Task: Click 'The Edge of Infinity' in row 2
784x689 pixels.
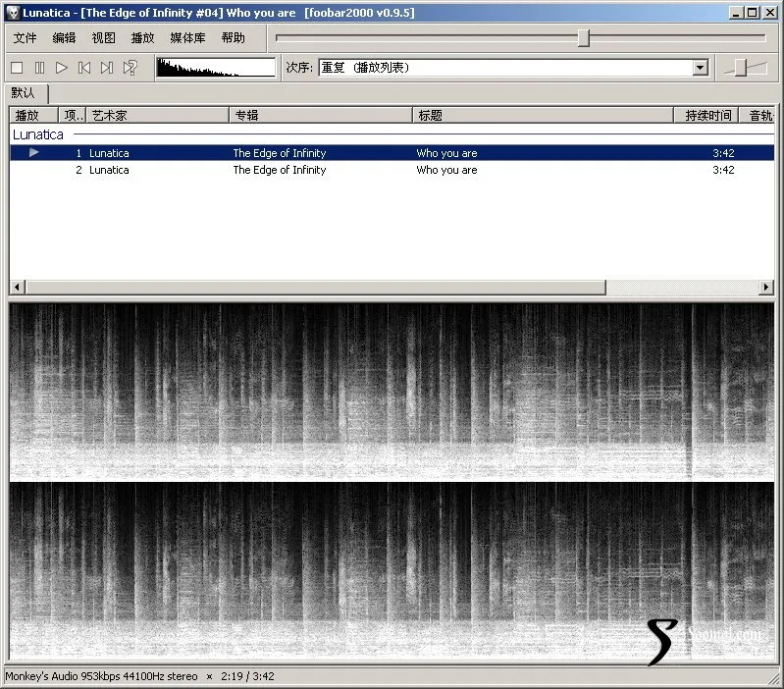Action: tap(280, 170)
